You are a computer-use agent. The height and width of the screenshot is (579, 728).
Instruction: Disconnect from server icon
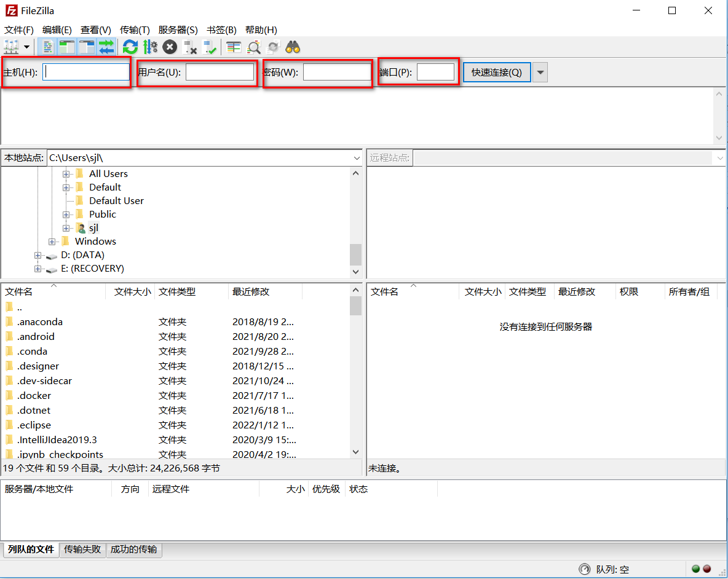pyautogui.click(x=190, y=47)
